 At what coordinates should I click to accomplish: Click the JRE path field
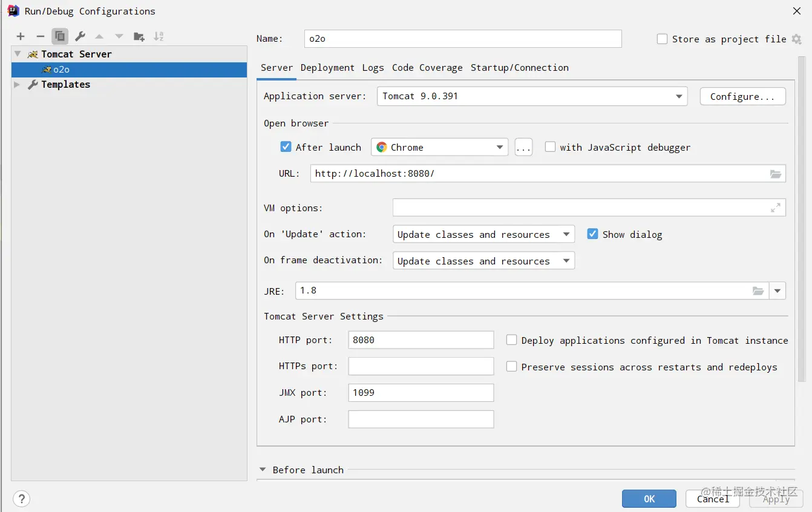[532, 291]
